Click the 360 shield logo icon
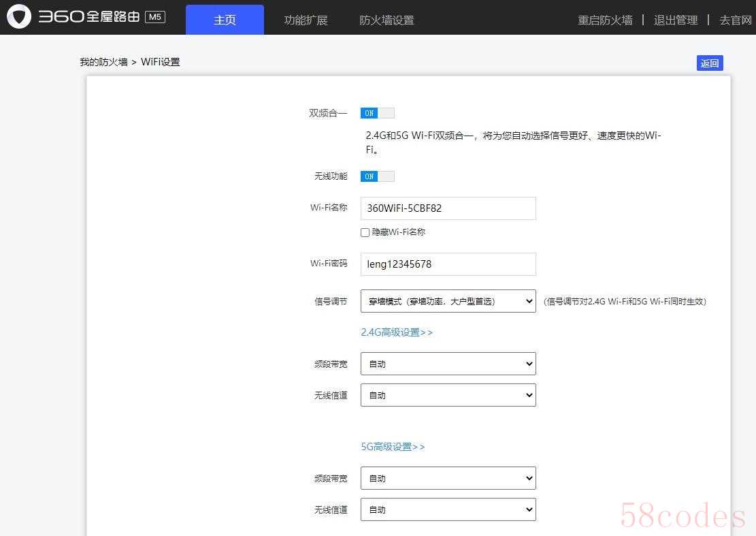 click(19, 16)
